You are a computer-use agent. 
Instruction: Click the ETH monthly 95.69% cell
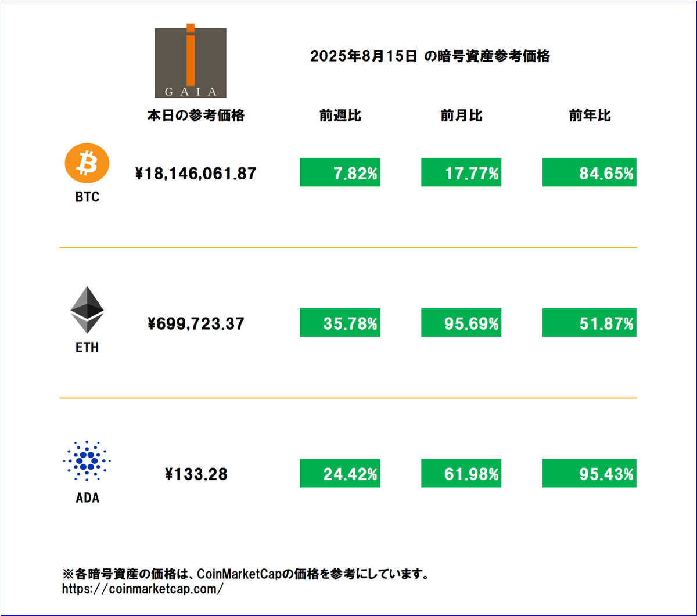pyautogui.click(x=461, y=322)
